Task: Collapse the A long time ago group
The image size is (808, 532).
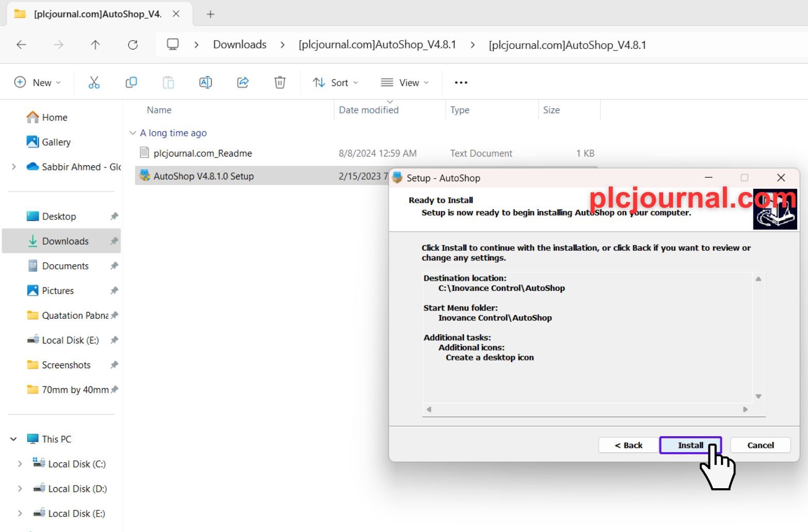Action: [132, 133]
